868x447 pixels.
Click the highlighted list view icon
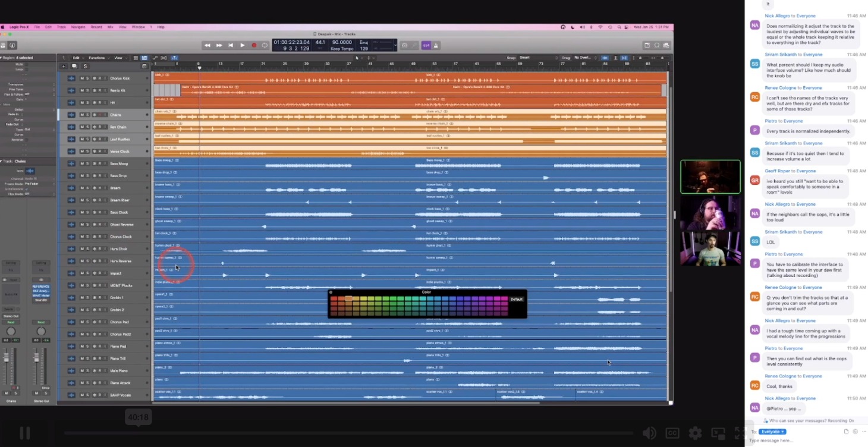[x=144, y=58]
